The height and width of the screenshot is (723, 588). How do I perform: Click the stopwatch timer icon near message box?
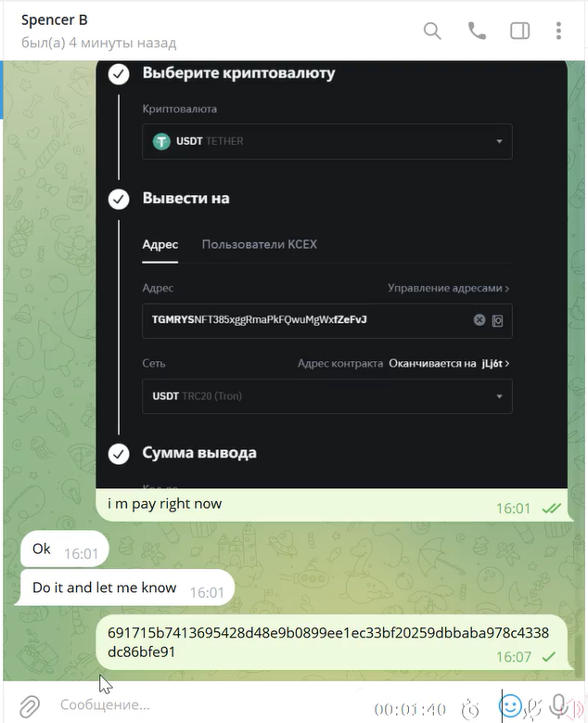coord(470,708)
